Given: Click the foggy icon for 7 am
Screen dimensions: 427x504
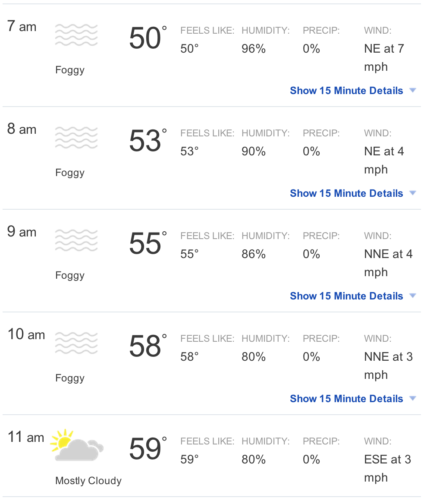Looking at the screenshot, I should pyautogui.click(x=76, y=35).
